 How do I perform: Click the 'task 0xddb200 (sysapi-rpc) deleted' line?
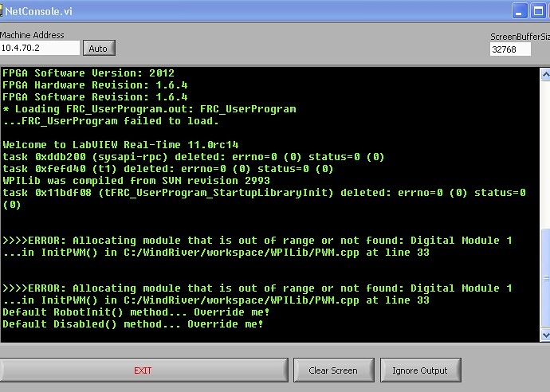(x=194, y=157)
